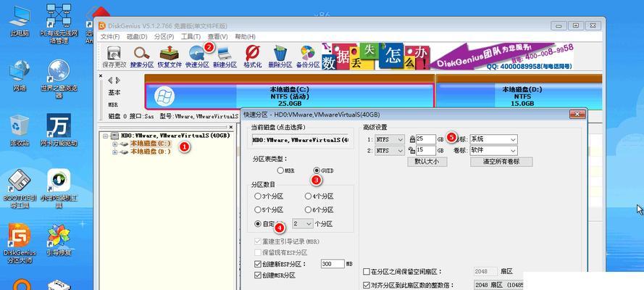644x290 pixels.
Task: Open file system dropdown for partition 1
Action: [x=390, y=140]
